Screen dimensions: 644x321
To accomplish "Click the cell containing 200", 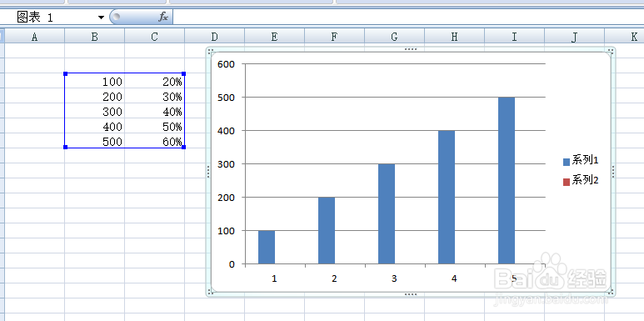I will click(x=94, y=96).
